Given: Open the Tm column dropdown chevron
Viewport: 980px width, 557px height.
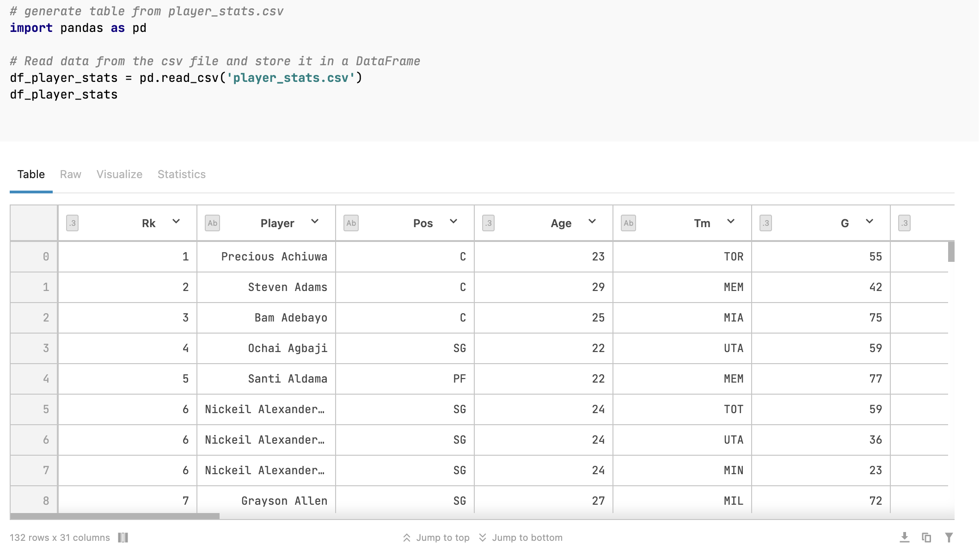Looking at the screenshot, I should pyautogui.click(x=731, y=222).
